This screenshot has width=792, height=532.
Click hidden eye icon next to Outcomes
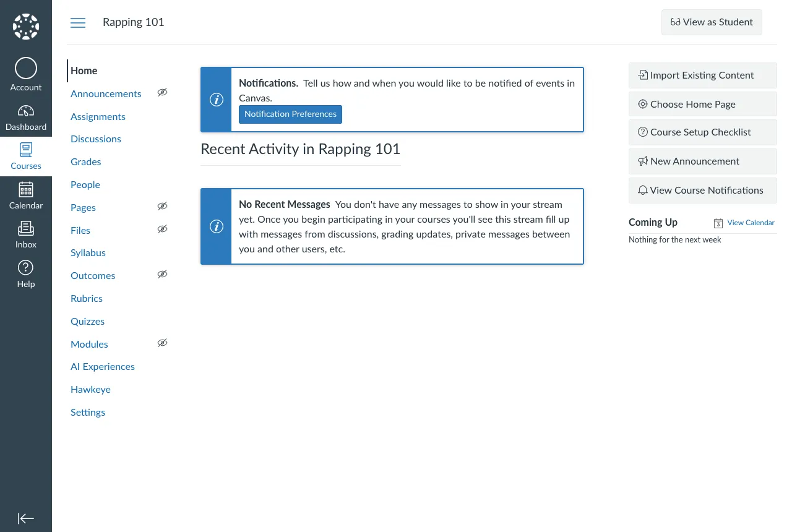pyautogui.click(x=163, y=275)
